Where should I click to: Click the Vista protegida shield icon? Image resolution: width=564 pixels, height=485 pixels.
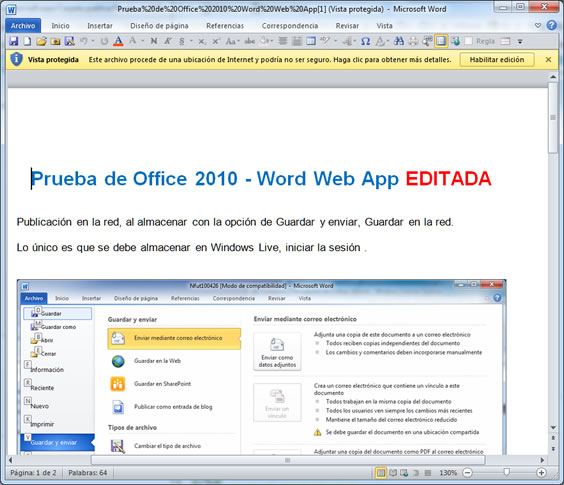[16, 59]
